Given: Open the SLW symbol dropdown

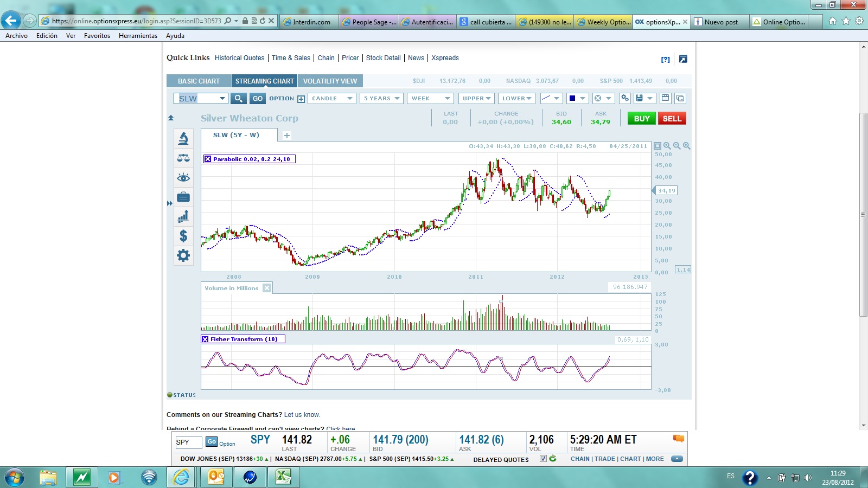Looking at the screenshot, I should click(222, 98).
